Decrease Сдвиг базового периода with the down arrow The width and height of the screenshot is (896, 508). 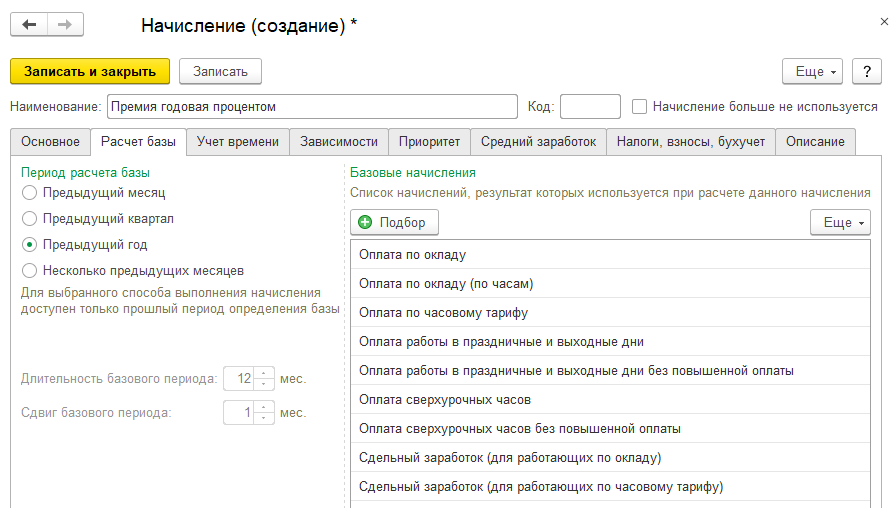[264, 418]
